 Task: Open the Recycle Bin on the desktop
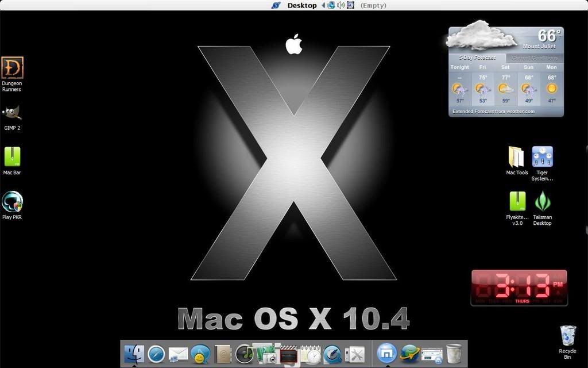pos(568,335)
